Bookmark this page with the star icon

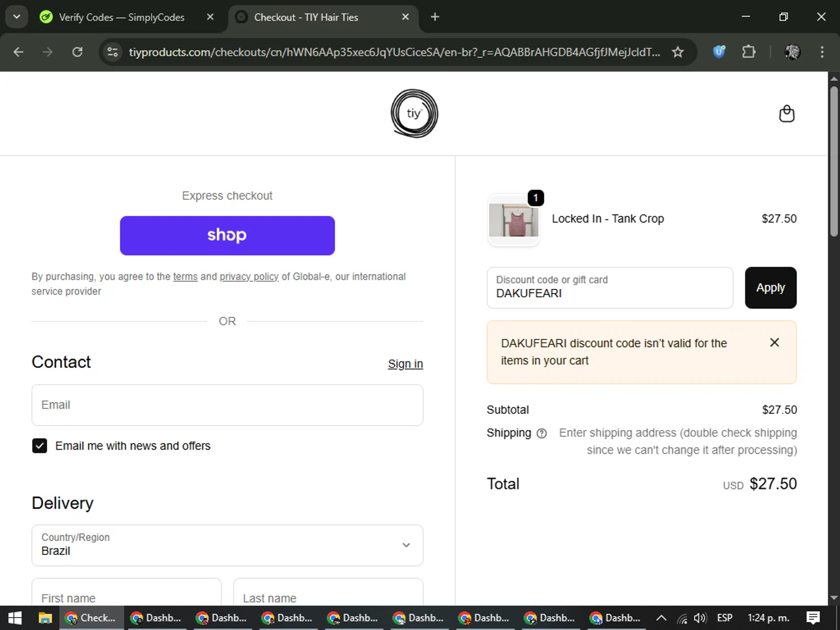pyautogui.click(x=678, y=52)
